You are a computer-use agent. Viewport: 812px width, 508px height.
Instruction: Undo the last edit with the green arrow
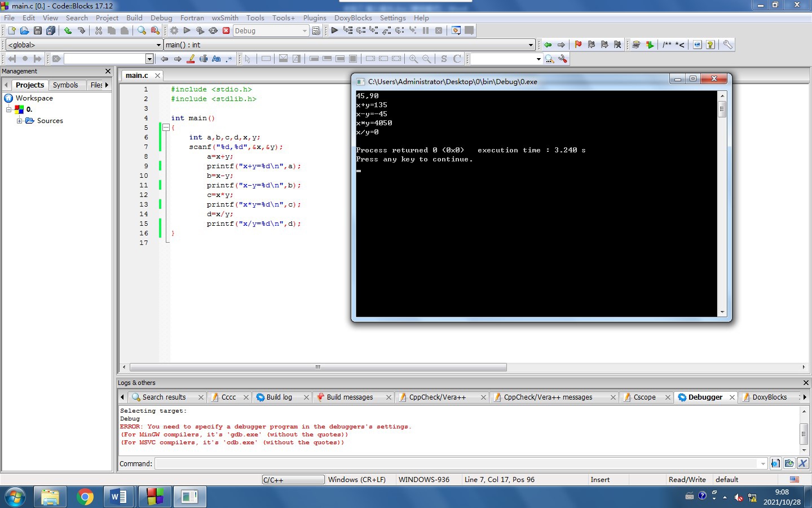pos(68,30)
